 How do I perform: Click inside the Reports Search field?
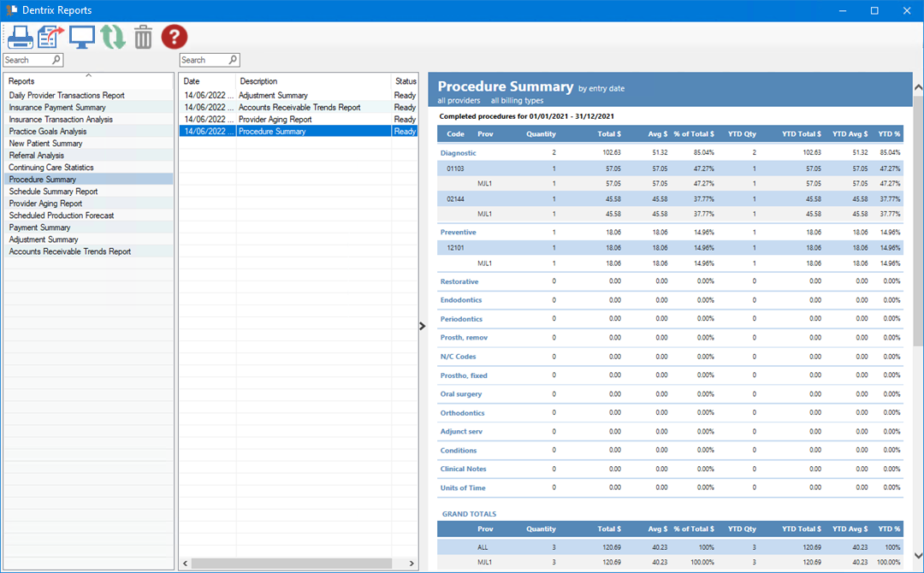[27, 60]
